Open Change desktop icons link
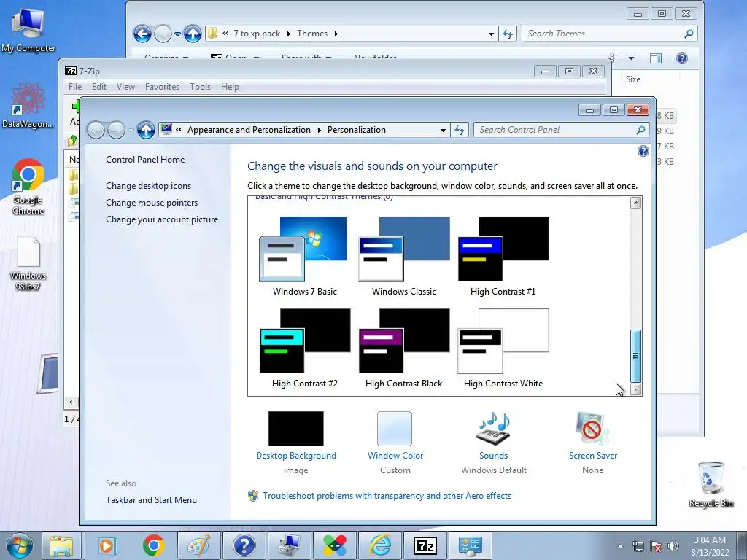747x560 pixels. point(149,186)
